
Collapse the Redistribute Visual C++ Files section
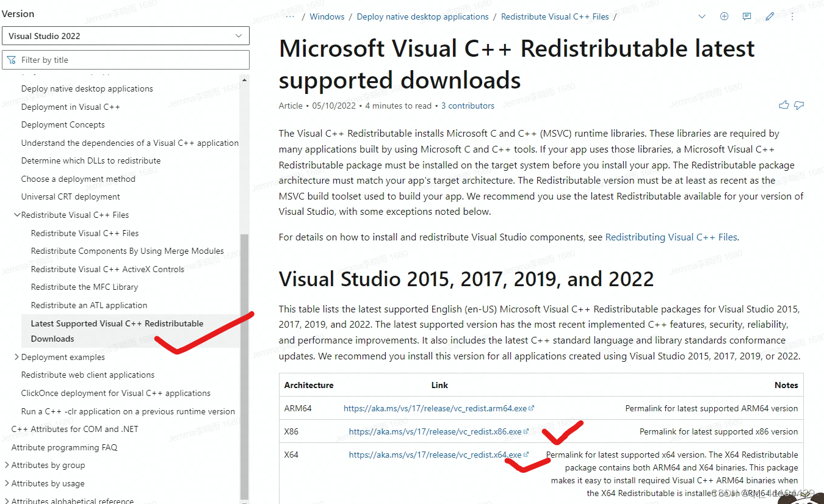[x=17, y=215]
